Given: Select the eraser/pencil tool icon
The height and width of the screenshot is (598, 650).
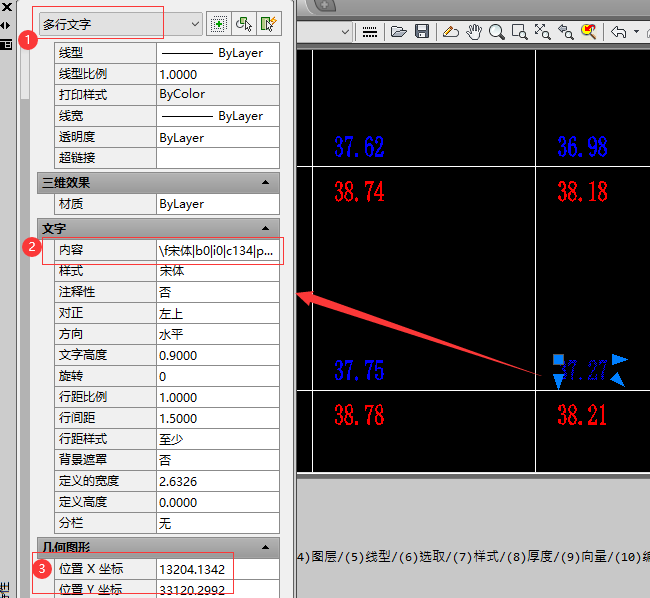Looking at the screenshot, I should (x=451, y=31).
